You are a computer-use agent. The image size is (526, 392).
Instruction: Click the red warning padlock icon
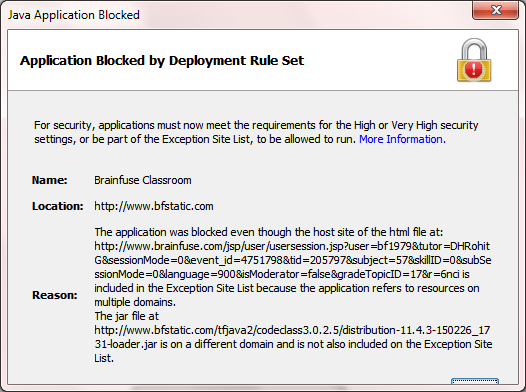[474, 60]
